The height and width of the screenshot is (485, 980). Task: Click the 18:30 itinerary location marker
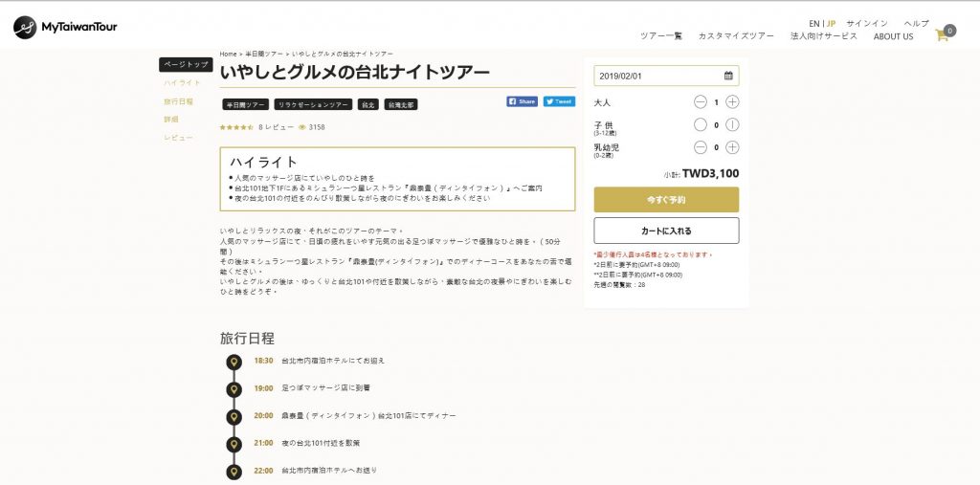(x=234, y=362)
